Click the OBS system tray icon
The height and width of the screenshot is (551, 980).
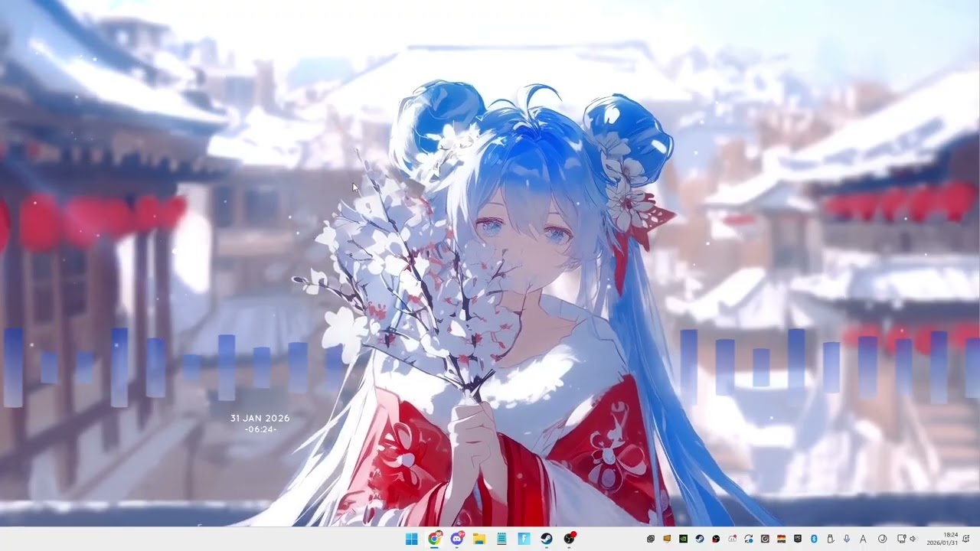[716, 539]
